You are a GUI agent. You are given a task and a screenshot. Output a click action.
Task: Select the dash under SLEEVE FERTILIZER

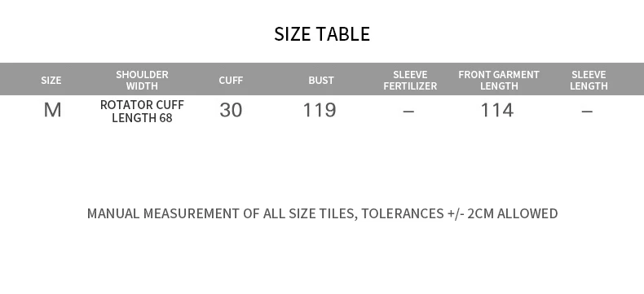(408, 111)
